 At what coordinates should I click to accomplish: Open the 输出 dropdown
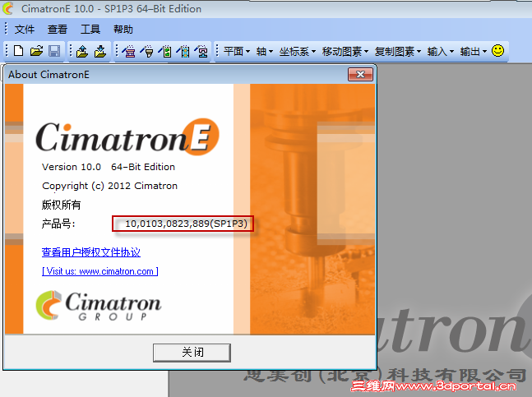click(x=474, y=52)
